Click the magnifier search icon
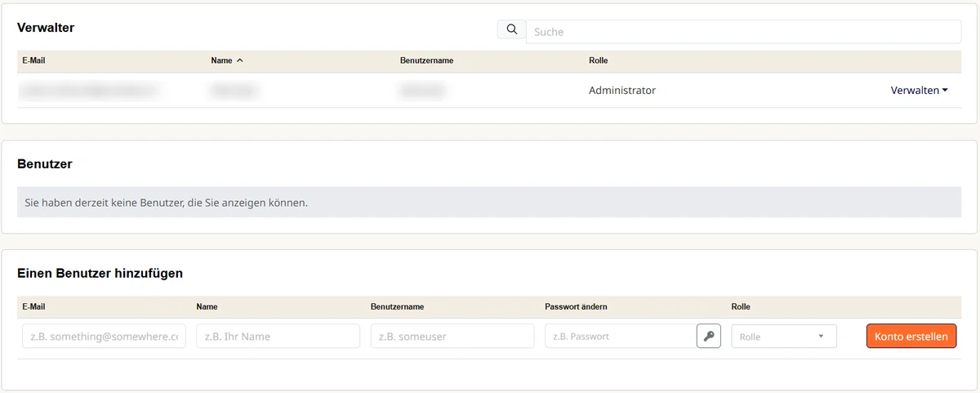This screenshot has width=980, height=393. 512,30
